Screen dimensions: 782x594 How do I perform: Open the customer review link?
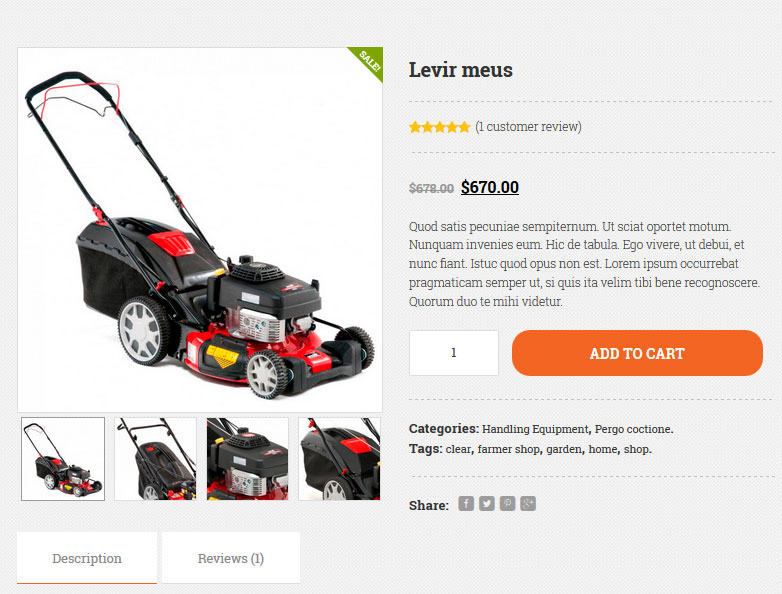(x=528, y=127)
